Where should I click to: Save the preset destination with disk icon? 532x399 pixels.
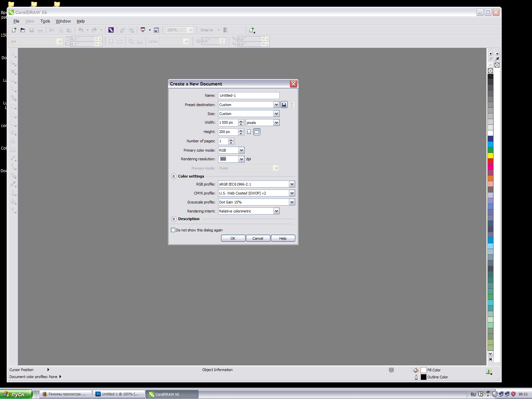click(284, 105)
